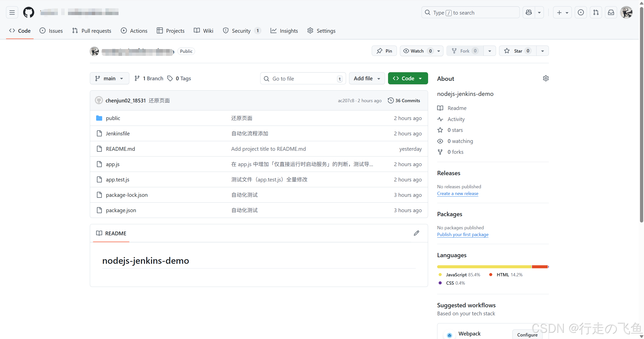Open the create new plus dropdown
Screen dimensions: 644x339
click(x=562, y=12)
